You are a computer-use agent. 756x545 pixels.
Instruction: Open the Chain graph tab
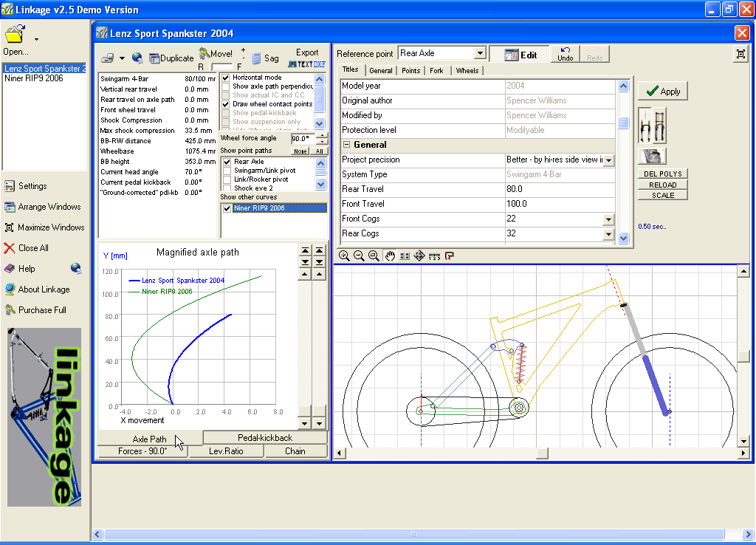click(295, 451)
